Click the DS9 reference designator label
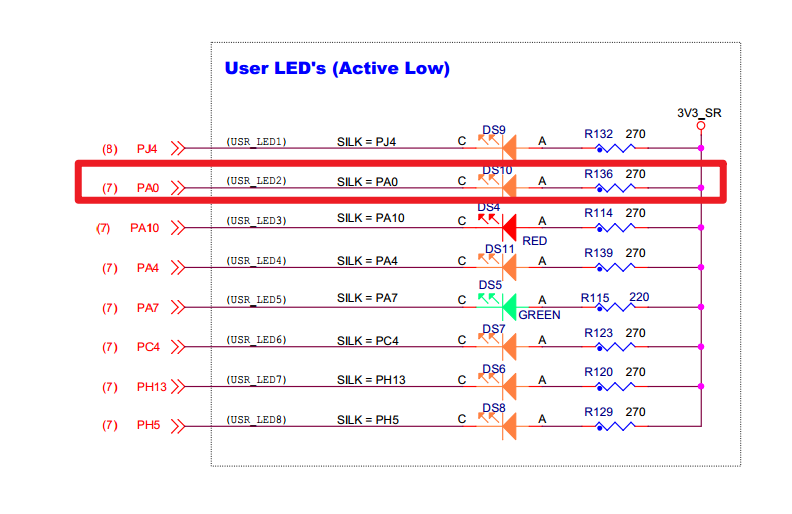792x514 pixels. 493,130
